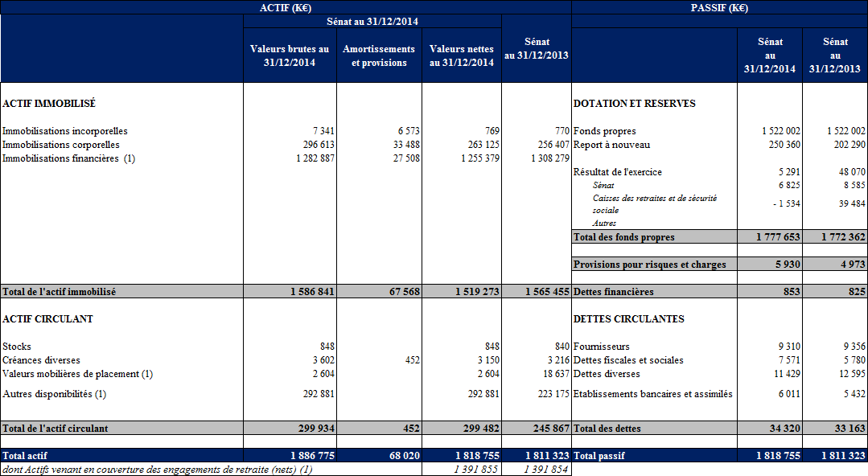Click the 'Total actif' gross value 1 886 775
The width and height of the screenshot is (868, 476).
click(x=312, y=456)
